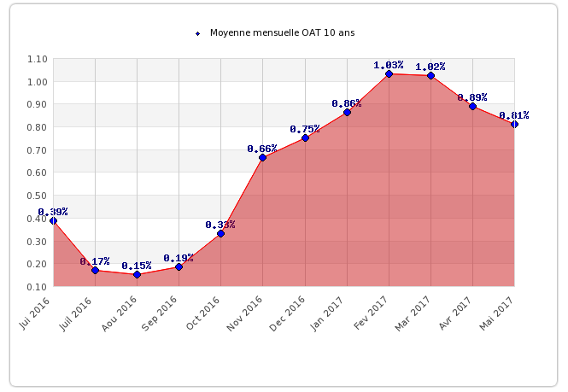This screenshot has width=568, height=392.
Task: Select the 0.66% data point for Nov 2016
Action: click(262, 158)
